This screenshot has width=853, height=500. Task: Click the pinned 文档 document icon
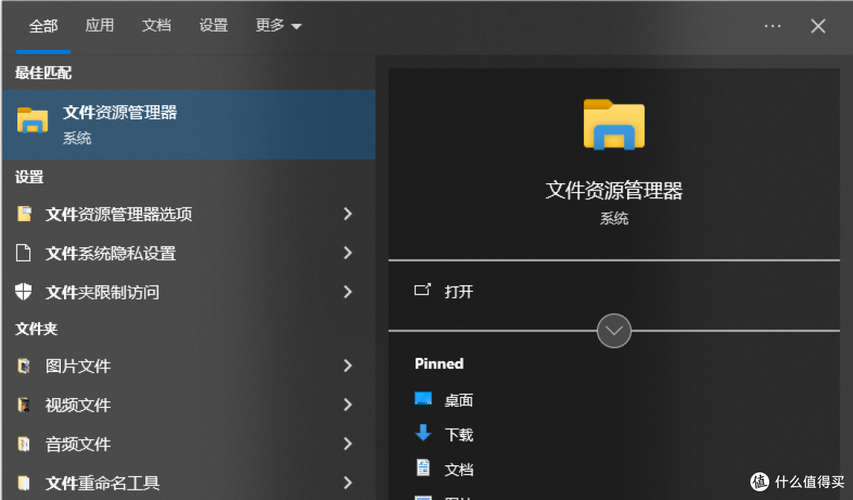click(x=423, y=467)
